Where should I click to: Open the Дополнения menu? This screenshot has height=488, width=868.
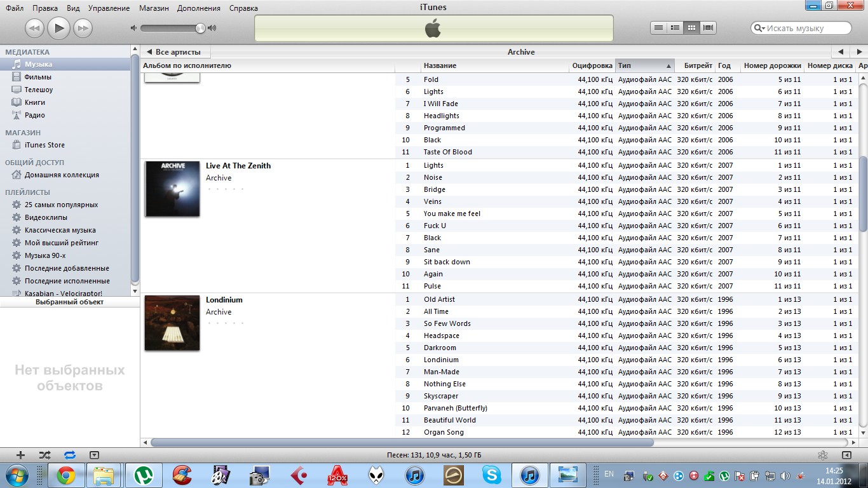pyautogui.click(x=199, y=8)
